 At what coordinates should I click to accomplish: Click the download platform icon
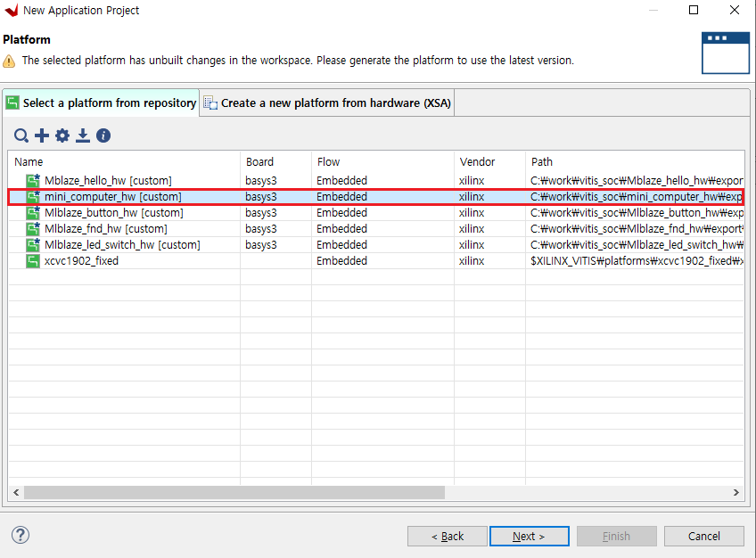[x=83, y=135]
